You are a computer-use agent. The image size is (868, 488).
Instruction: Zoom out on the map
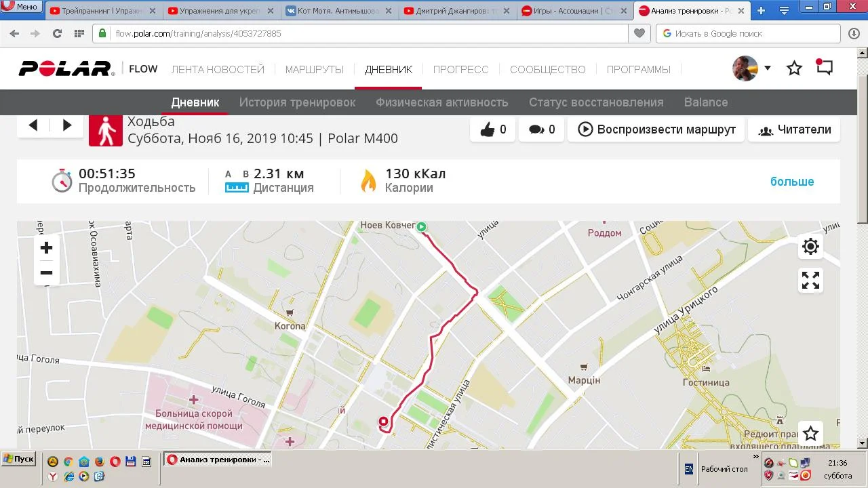click(x=46, y=273)
